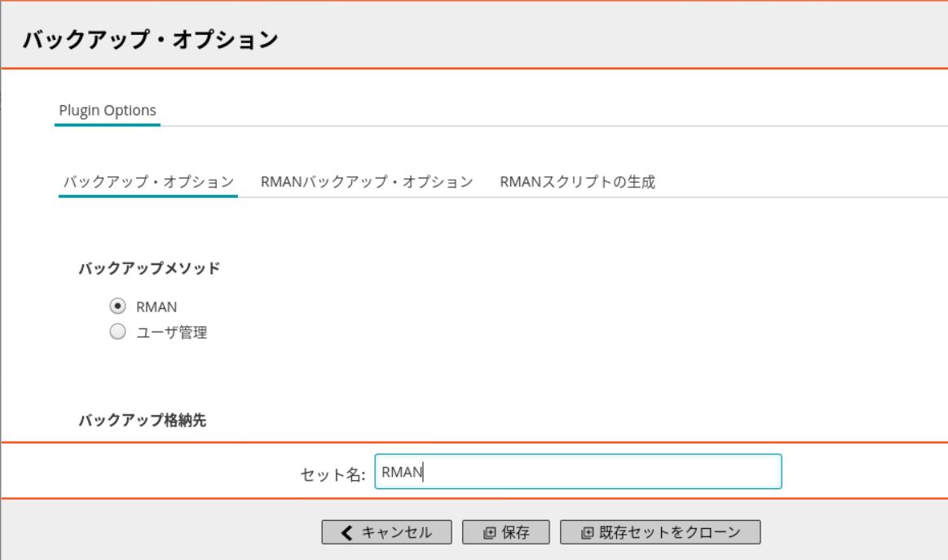Click the バックアップ格納先 heading text
The image size is (948, 560).
(142, 420)
